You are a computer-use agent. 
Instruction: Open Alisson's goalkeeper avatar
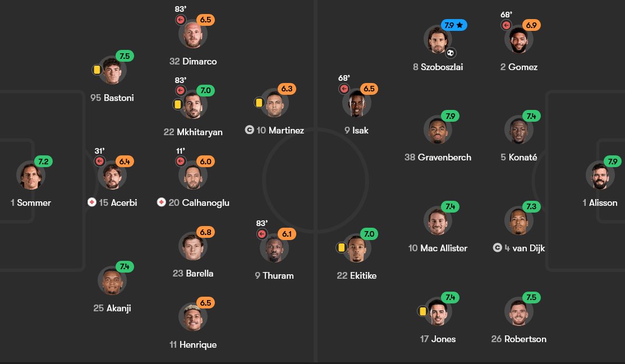point(600,175)
